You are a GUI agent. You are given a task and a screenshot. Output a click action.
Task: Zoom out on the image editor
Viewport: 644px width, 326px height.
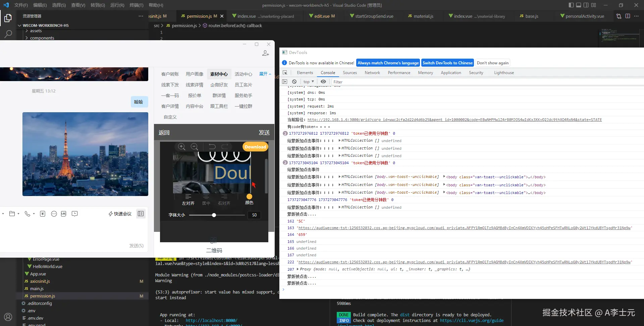[194, 147]
